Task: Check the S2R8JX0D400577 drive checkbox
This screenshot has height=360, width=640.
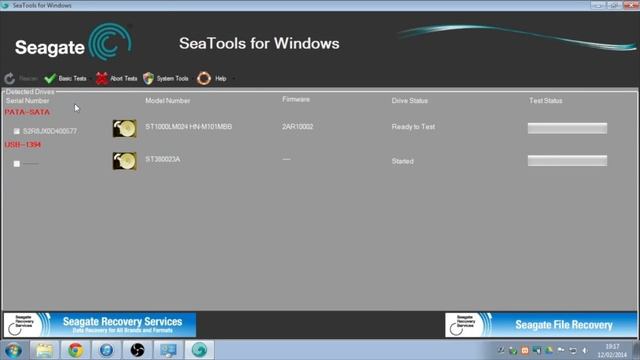Action: point(17,131)
